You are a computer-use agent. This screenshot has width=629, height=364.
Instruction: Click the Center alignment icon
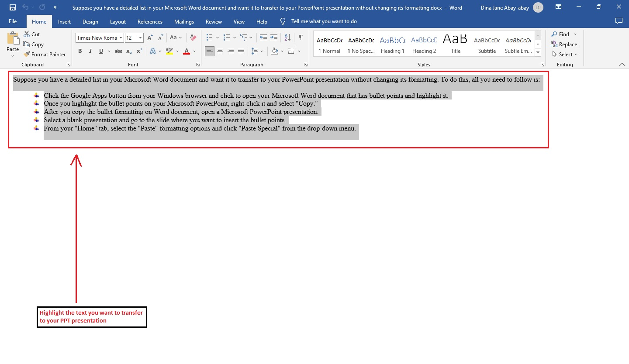point(220,51)
